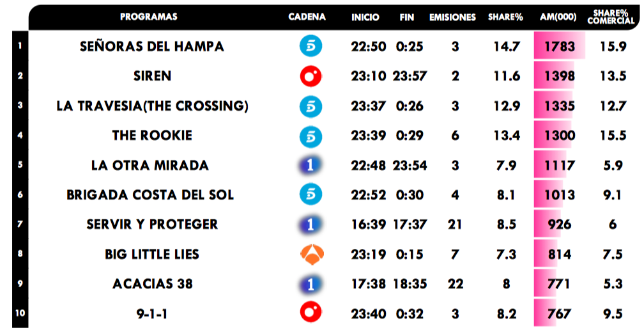Select La 1 logo beside Servir y Proteger

pos(310,225)
